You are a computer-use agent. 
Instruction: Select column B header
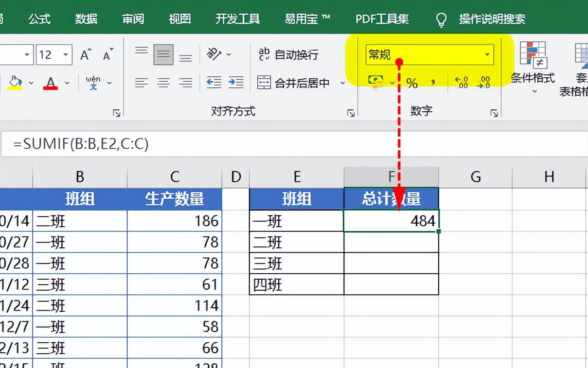pos(80,177)
